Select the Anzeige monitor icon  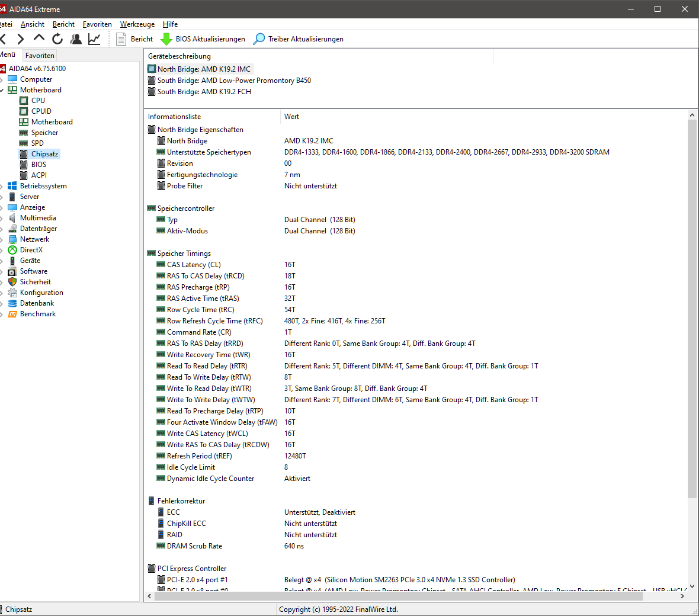[x=12, y=207]
